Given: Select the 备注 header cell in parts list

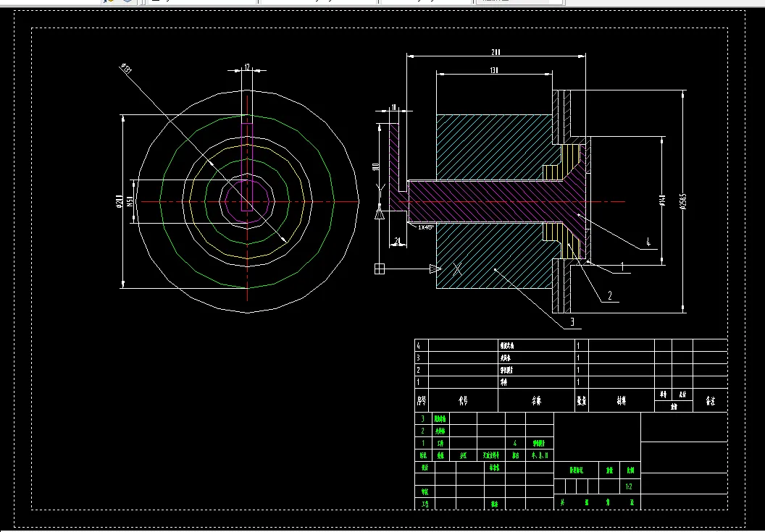Looking at the screenshot, I should tap(711, 401).
